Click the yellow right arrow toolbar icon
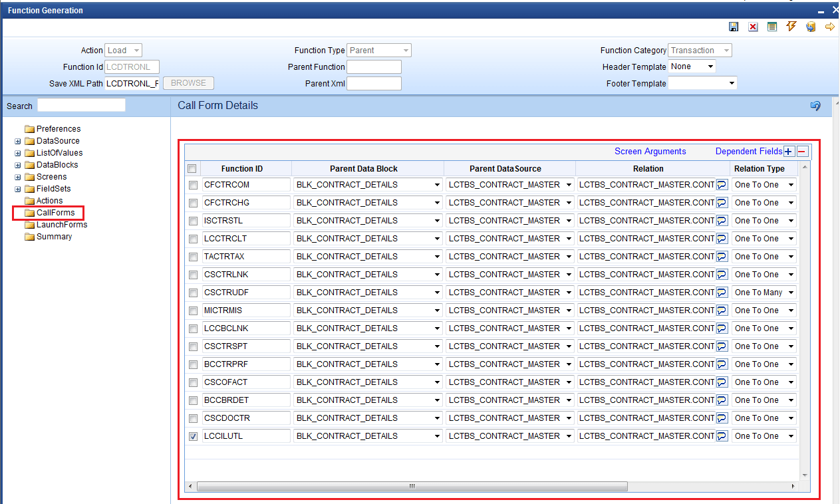The width and height of the screenshot is (840, 504). pyautogui.click(x=829, y=27)
